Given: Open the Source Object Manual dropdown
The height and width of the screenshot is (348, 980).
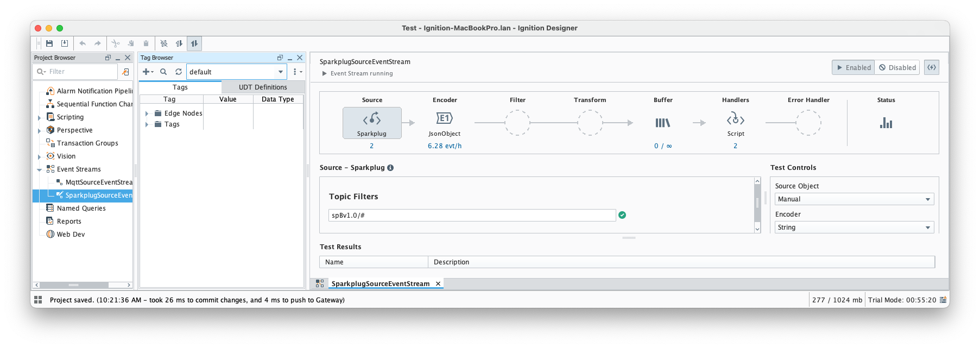Looking at the screenshot, I should click(854, 199).
